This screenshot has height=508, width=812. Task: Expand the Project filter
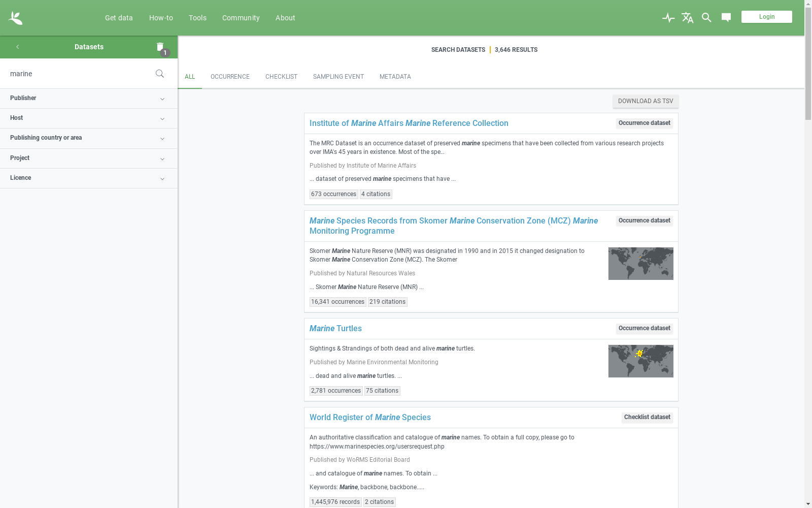tap(89, 158)
